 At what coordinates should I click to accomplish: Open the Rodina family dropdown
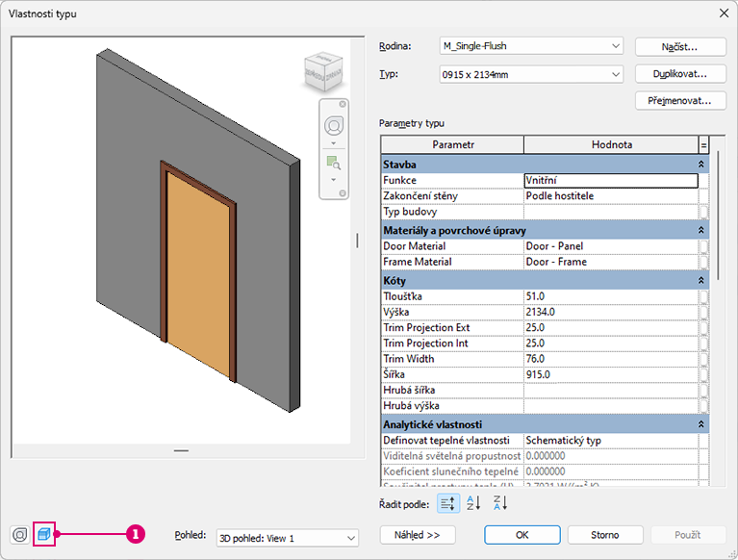pos(531,46)
